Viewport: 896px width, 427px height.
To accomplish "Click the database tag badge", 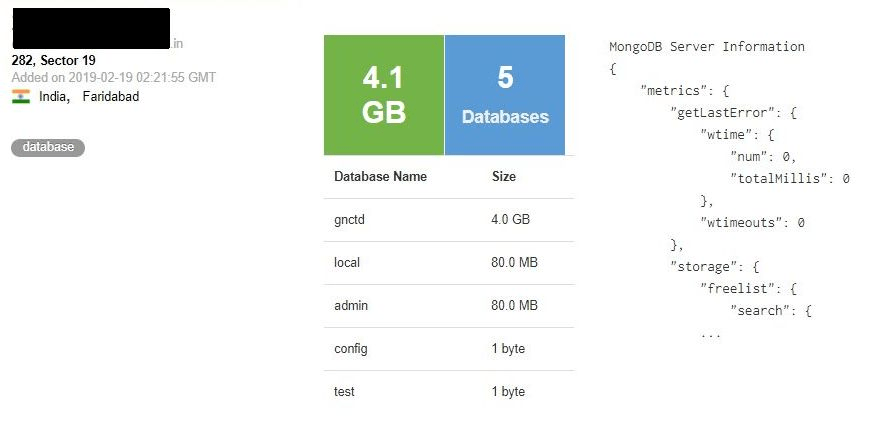I will pyautogui.click(x=48, y=148).
